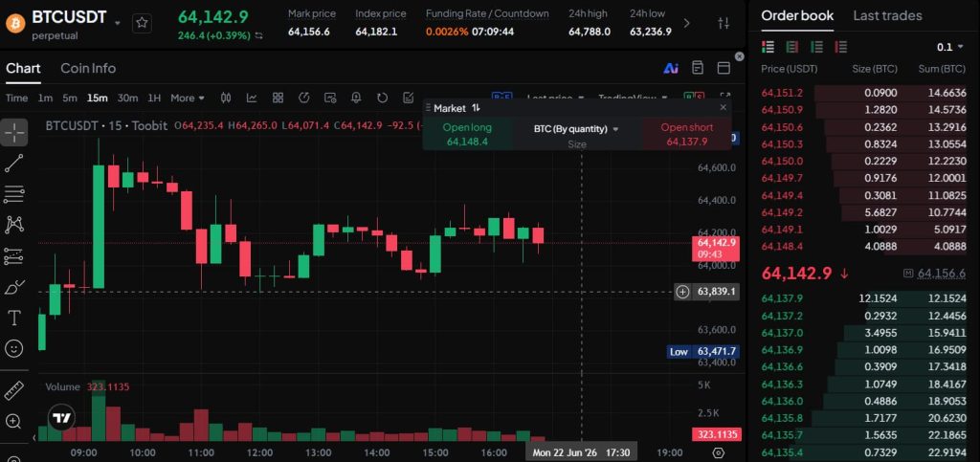Select the brush drawing tool
The height and width of the screenshot is (462, 980).
[x=14, y=287]
